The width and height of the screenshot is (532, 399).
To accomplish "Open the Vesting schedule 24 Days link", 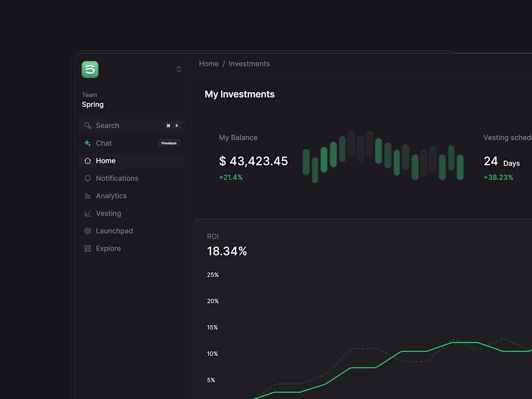I will (x=502, y=162).
